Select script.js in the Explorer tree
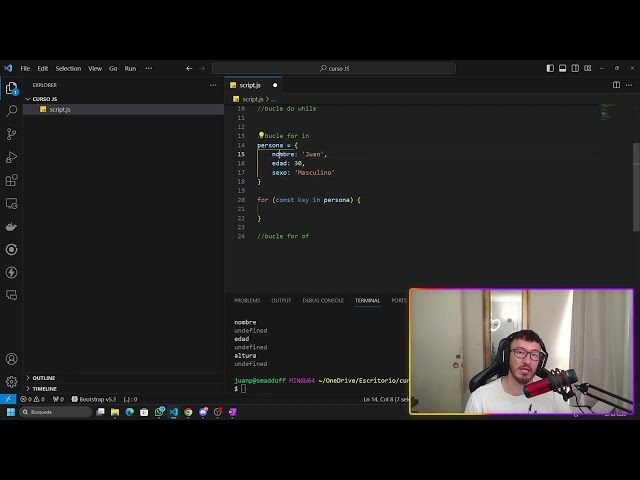This screenshot has width=640, height=480. [x=123, y=109]
